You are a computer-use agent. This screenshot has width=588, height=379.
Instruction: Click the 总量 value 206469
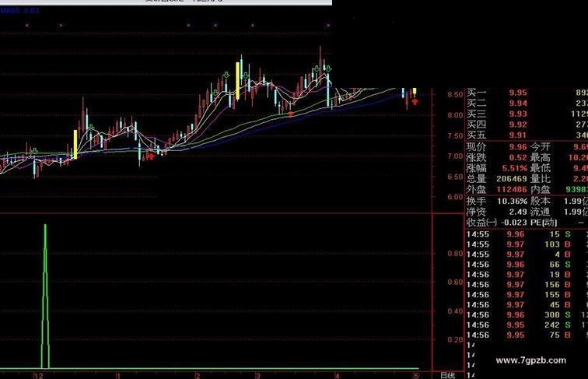pos(512,179)
